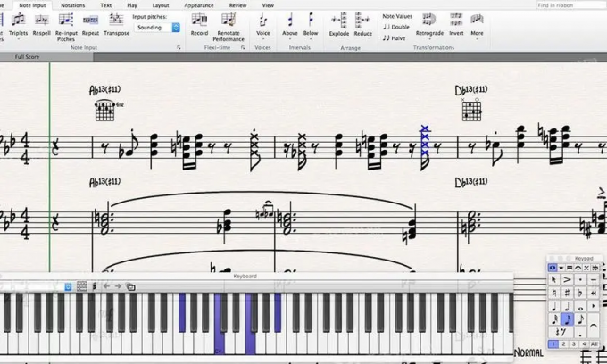Open the Layout ribbon tab
607x364 pixels.
(x=161, y=5)
